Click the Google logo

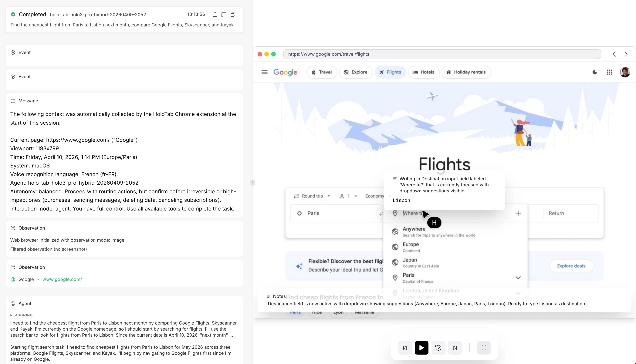[285, 72]
